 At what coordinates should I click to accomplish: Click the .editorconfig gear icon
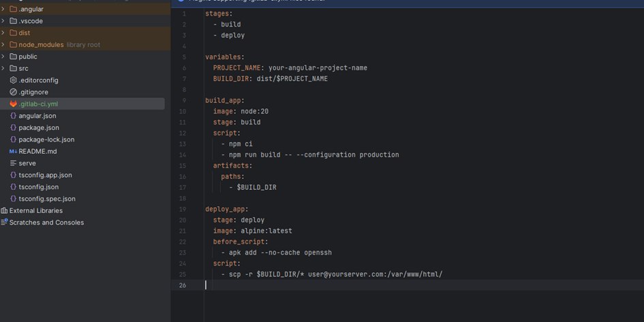[13, 80]
